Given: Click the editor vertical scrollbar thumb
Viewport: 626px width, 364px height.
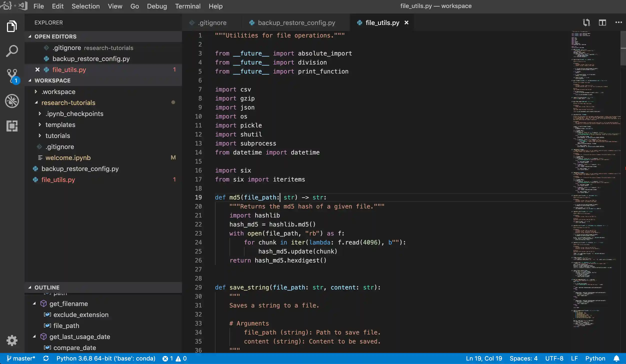Looking at the screenshot, I should click(623, 47).
